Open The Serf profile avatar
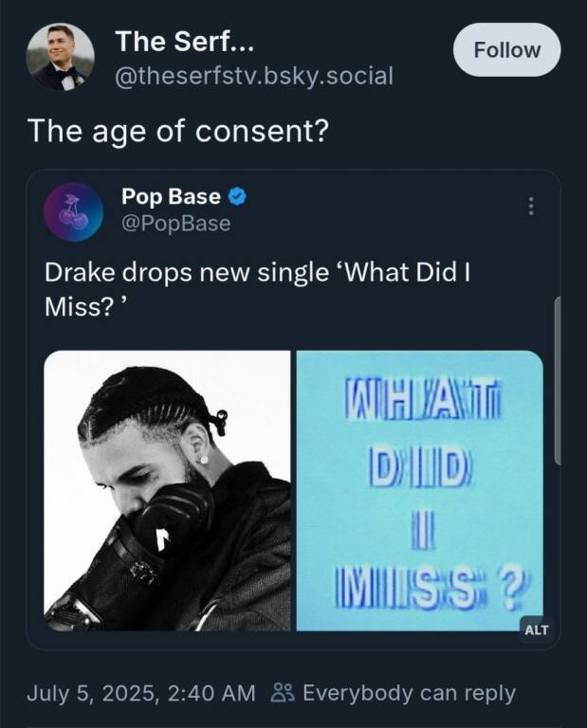This screenshot has width=587, height=728. (61, 57)
